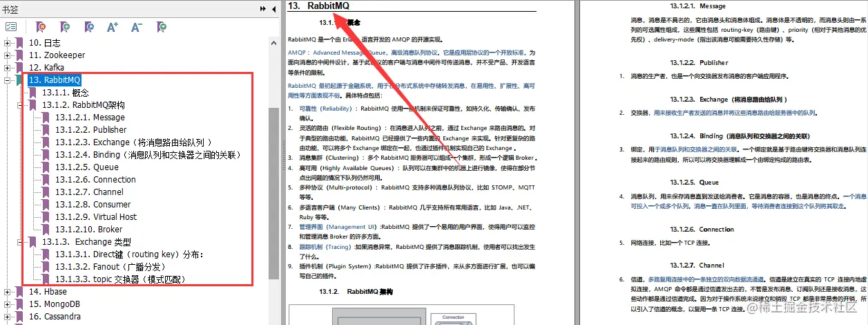The height and width of the screenshot is (325, 868).
Task: Click the '13.1.2. RabbitMQ 架构' document heading
Action: [356, 292]
